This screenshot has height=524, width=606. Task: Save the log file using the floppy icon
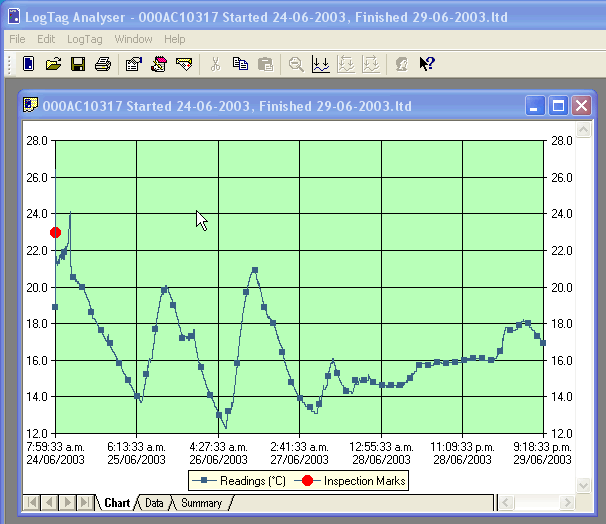pyautogui.click(x=78, y=64)
